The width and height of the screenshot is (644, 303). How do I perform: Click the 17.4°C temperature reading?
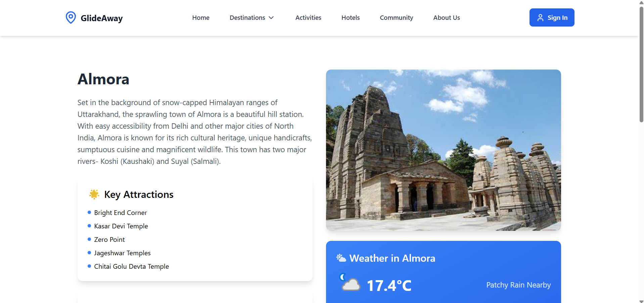[389, 286]
